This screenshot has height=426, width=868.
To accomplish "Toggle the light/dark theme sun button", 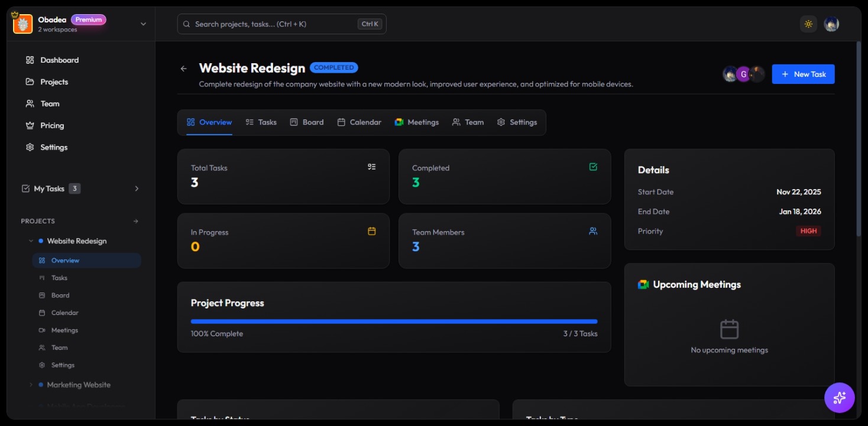I will (x=808, y=24).
